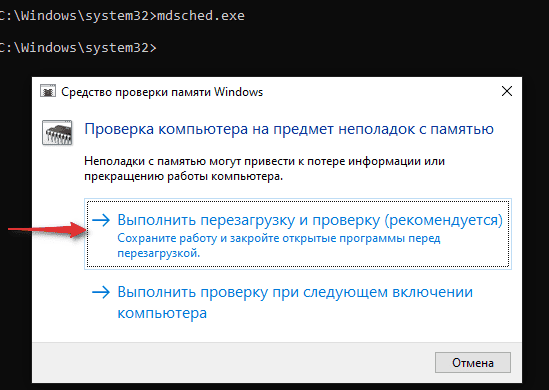Click the "mdsched.exe" command in the console

point(201,16)
